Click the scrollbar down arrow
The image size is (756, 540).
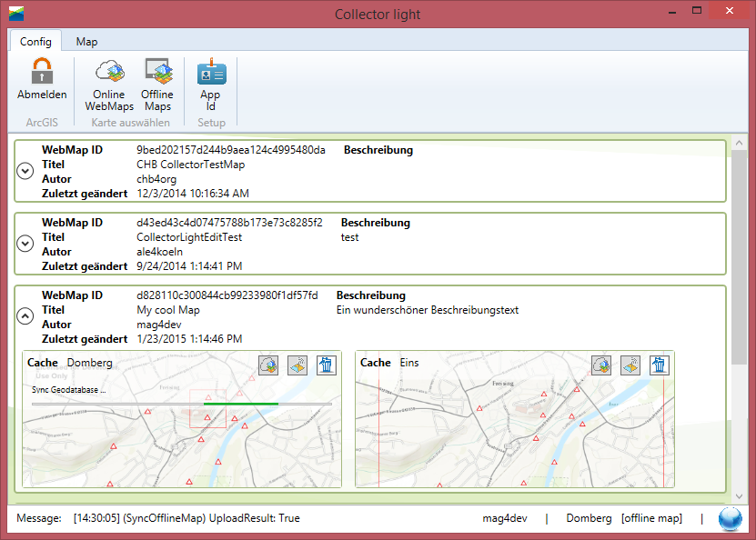pos(739,496)
